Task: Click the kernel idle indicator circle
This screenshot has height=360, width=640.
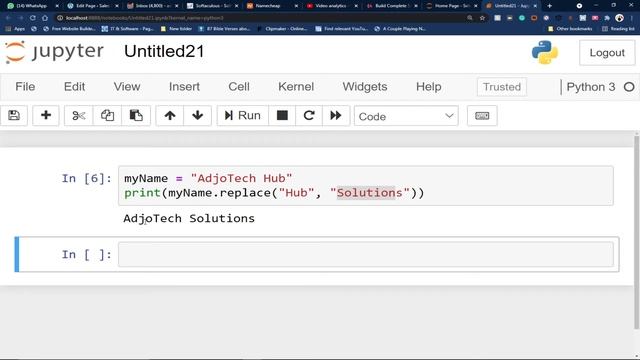Action: pyautogui.click(x=629, y=87)
